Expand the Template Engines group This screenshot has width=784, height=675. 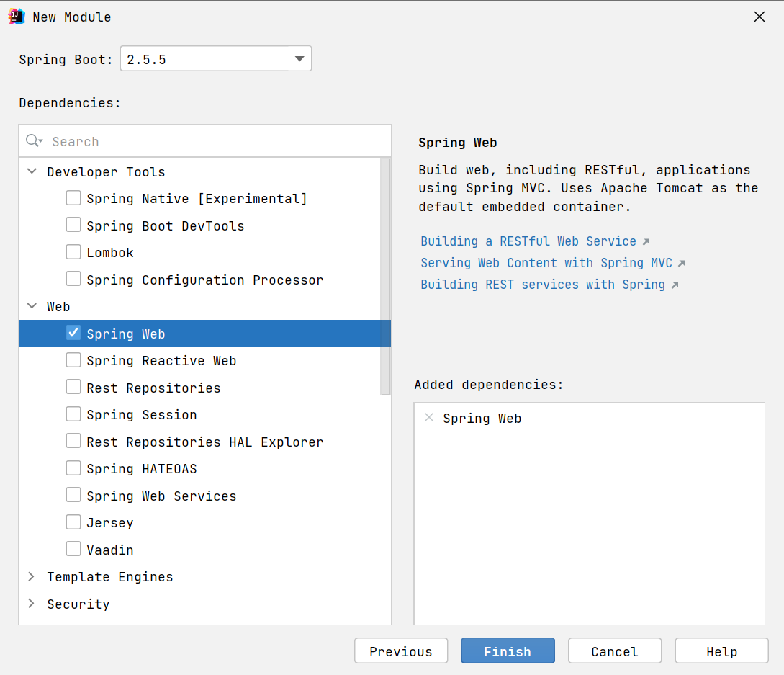click(32, 576)
